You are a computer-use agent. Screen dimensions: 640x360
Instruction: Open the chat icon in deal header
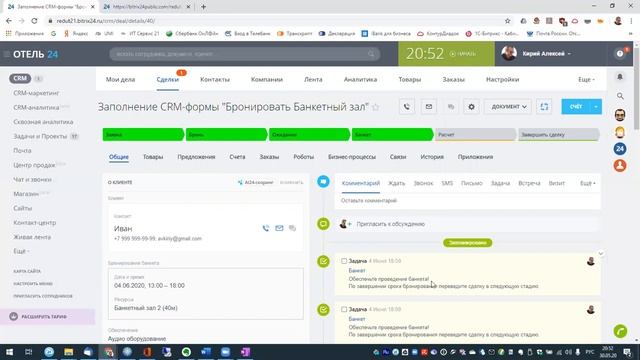[x=451, y=107]
